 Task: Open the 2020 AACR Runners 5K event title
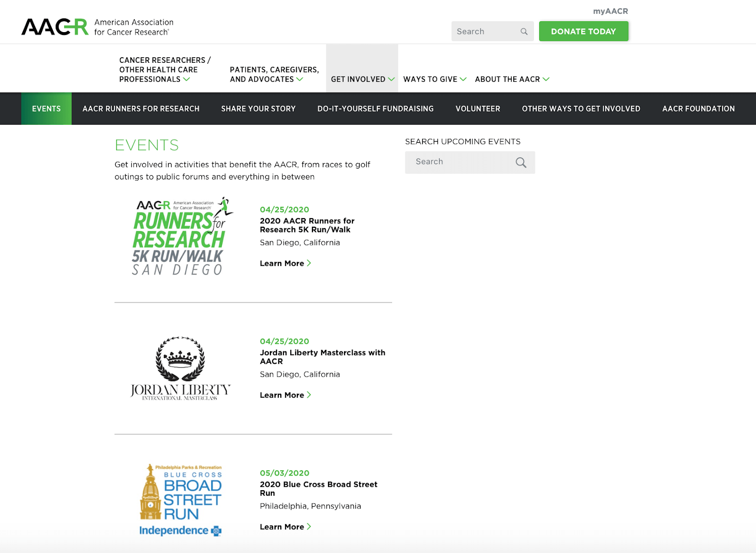[307, 225]
